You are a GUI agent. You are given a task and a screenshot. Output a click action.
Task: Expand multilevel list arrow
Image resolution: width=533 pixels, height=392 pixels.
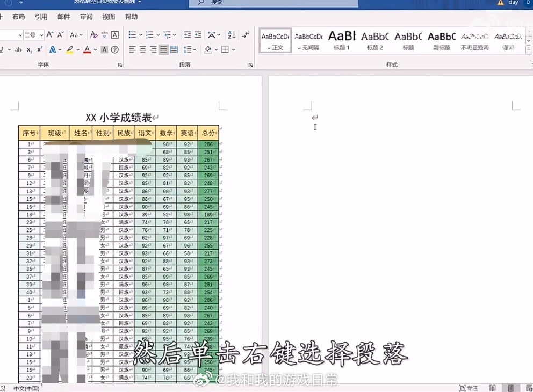tap(175, 35)
